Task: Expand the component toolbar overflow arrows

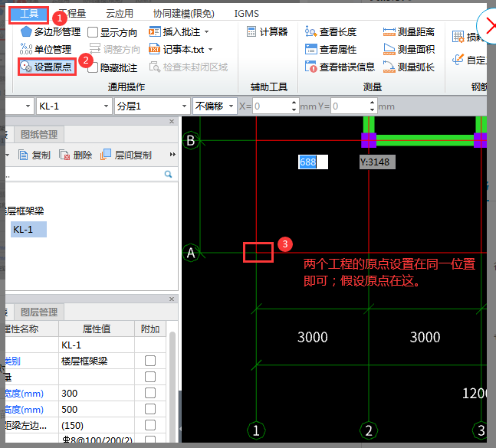Action: click(x=172, y=155)
